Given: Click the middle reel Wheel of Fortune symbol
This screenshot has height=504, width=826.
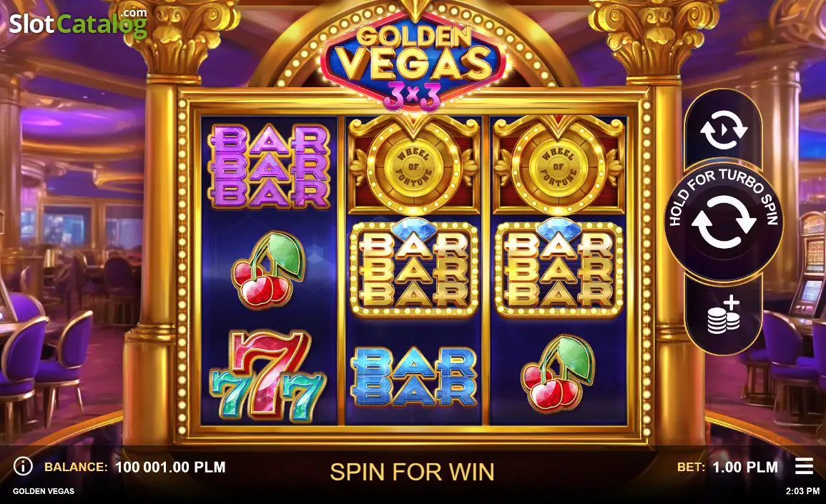Looking at the screenshot, I should (414, 165).
